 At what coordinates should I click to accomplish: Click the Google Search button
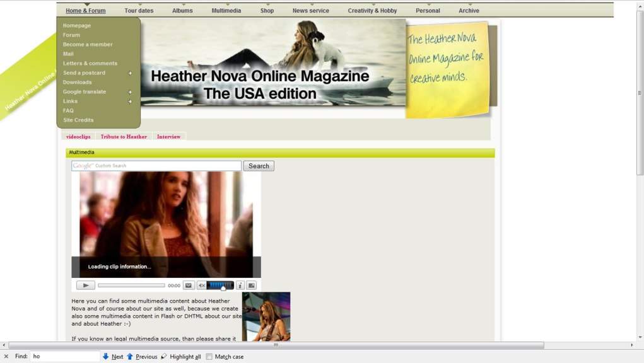tap(259, 166)
